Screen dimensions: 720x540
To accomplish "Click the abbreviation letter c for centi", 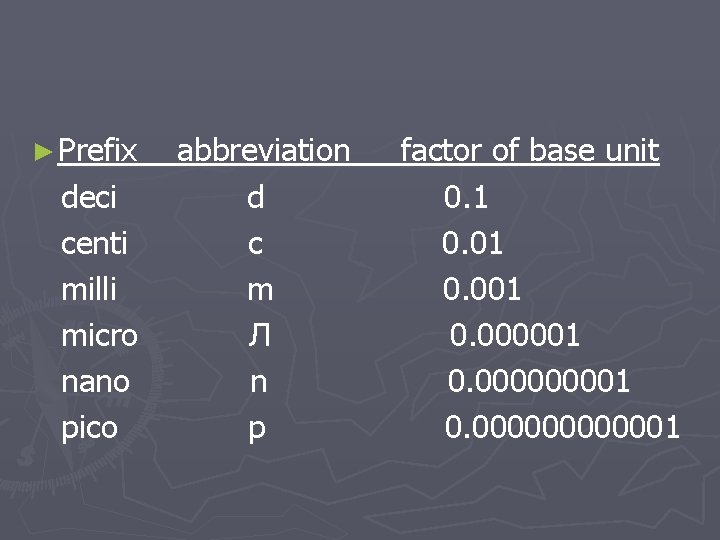I will coord(255,244).
